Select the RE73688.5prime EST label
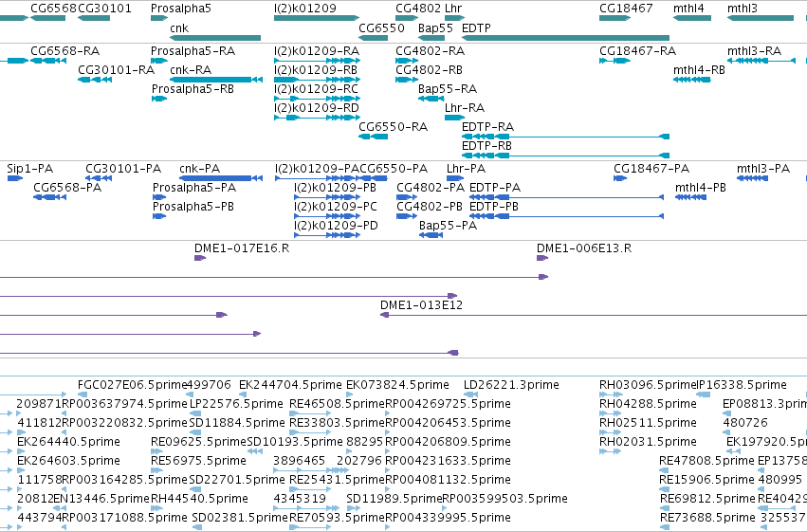 [x=707, y=518]
